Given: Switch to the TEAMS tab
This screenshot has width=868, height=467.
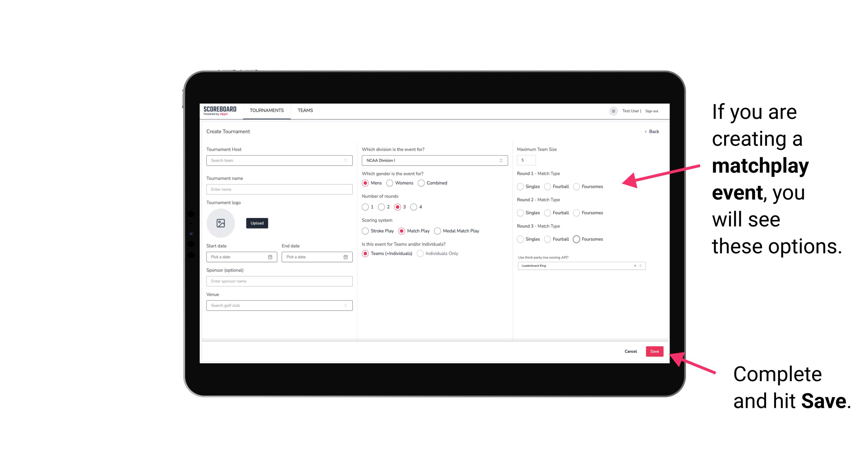Looking at the screenshot, I should (305, 110).
